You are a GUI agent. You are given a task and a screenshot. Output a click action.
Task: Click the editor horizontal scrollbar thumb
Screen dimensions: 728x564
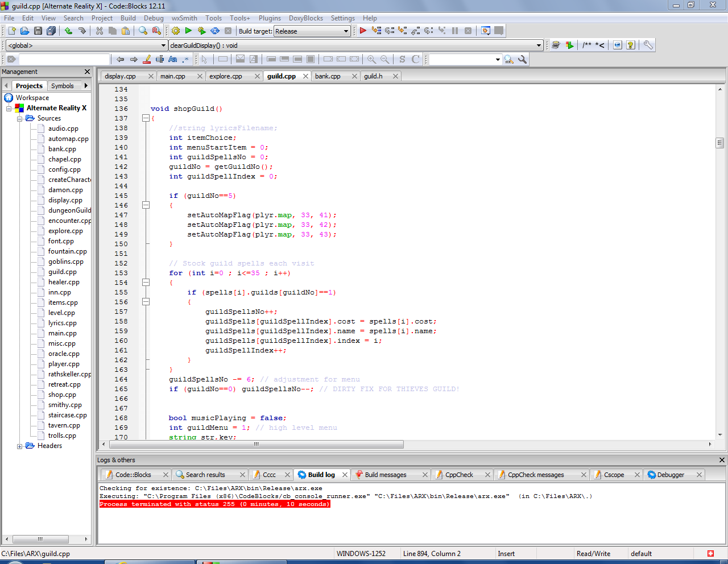(256, 444)
